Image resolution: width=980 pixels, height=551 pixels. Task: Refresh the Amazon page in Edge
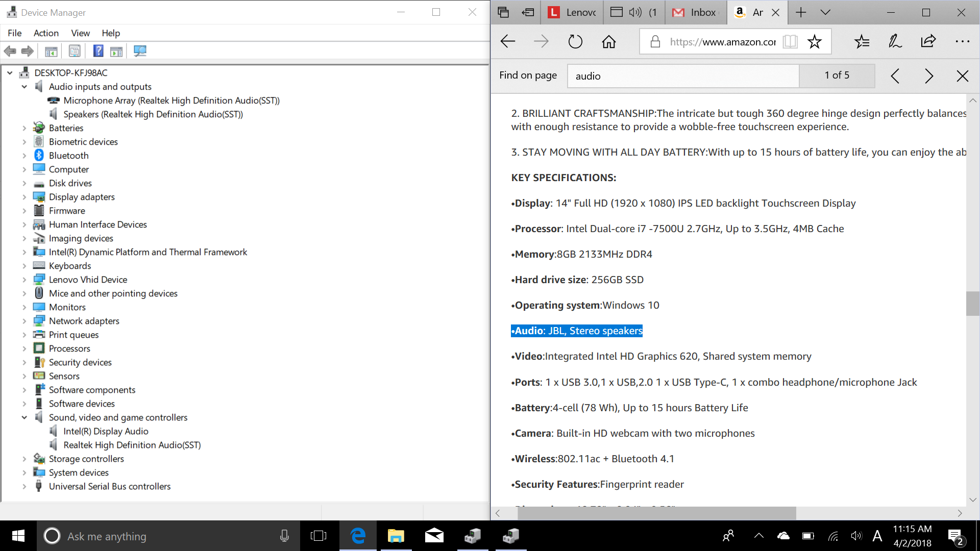point(575,41)
